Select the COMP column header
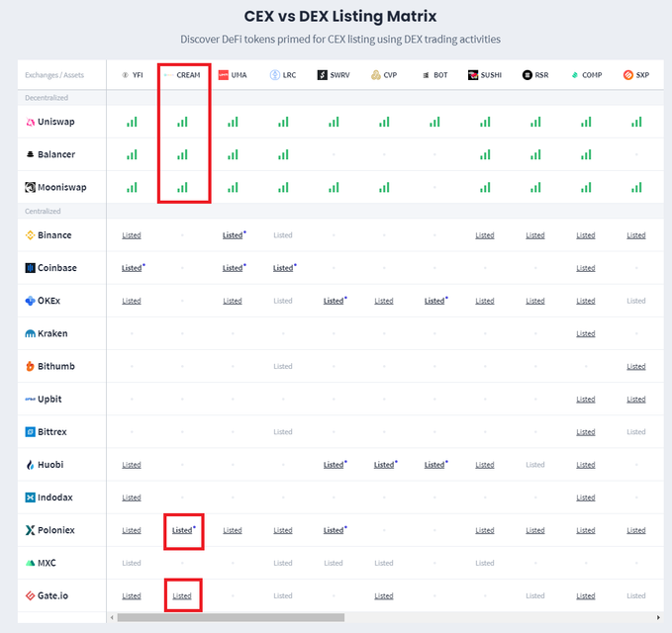This screenshot has width=672, height=633. 586,75
